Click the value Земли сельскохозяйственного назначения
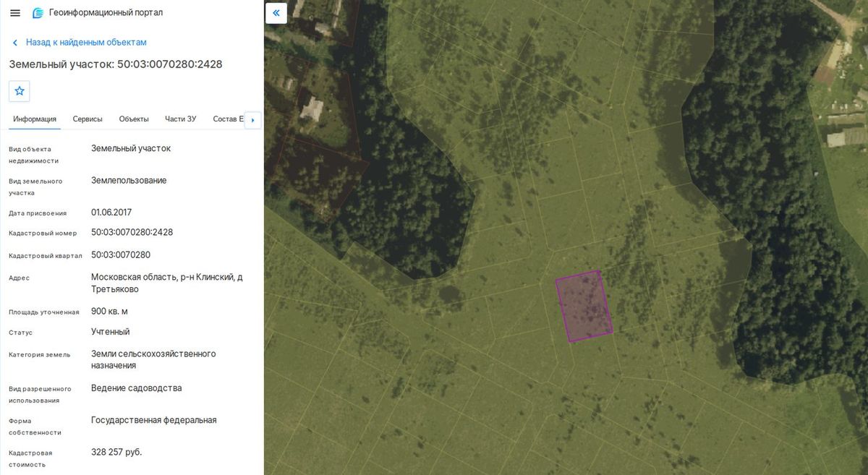Viewport: 868px width, 475px height. (153, 360)
